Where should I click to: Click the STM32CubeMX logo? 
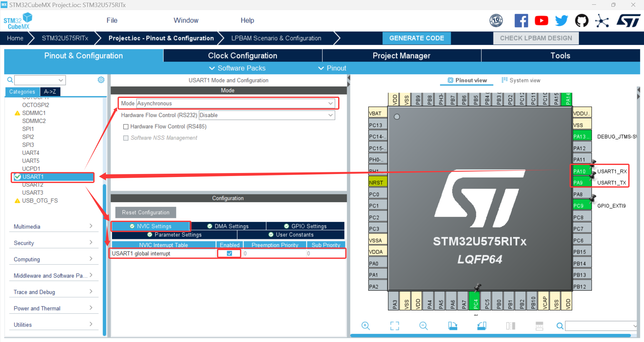(x=18, y=21)
